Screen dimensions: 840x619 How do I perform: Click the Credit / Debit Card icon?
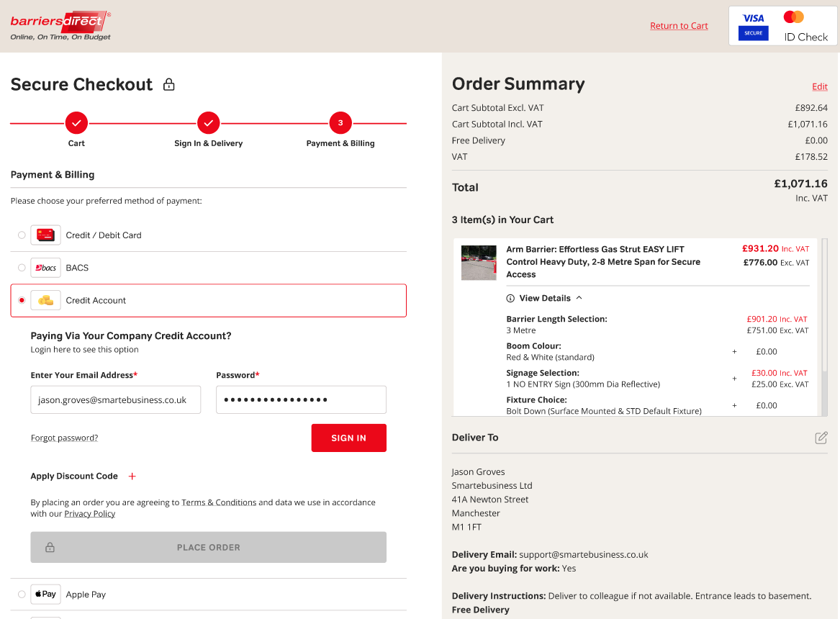click(x=45, y=235)
